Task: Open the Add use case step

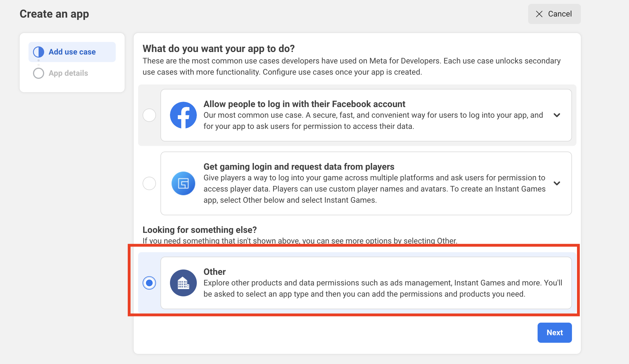Action: [72, 52]
